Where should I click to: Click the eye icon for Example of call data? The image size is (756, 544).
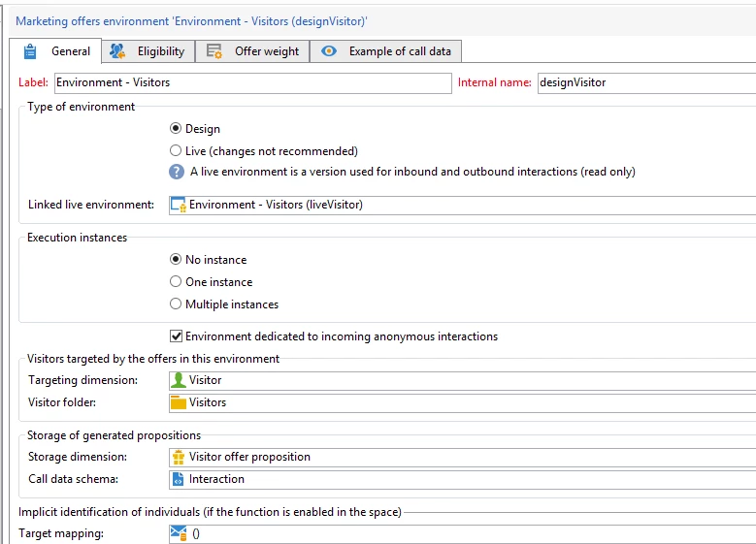(x=329, y=51)
